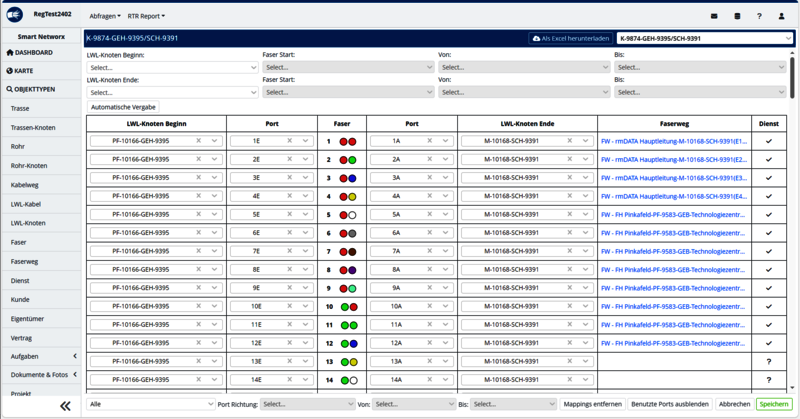This screenshot has height=419, width=800.
Task: Collapse sidebar with double chevron icon
Action: (65, 406)
